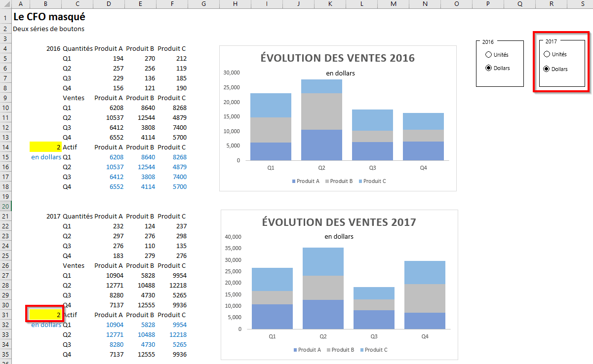The width and height of the screenshot is (593, 364).
Task: Select the ÉVOLUTION DES VENTES 2016 chart title
Action: [x=337, y=58]
